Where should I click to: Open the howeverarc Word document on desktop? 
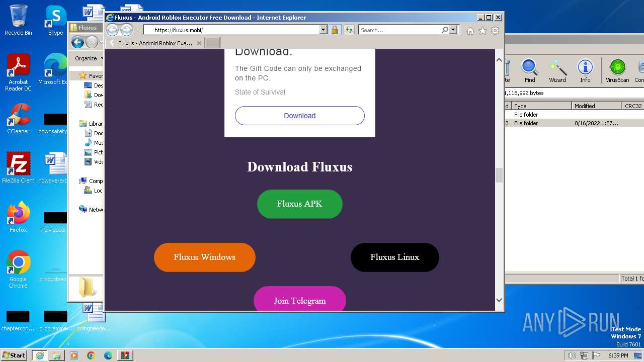(x=54, y=168)
